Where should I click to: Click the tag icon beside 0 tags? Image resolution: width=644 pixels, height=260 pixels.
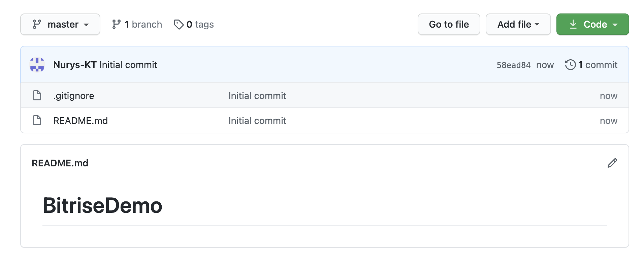[x=179, y=24]
